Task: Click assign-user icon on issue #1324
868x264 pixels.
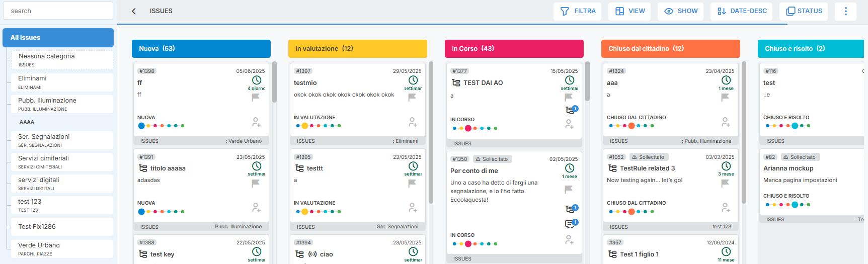Action: (x=726, y=122)
